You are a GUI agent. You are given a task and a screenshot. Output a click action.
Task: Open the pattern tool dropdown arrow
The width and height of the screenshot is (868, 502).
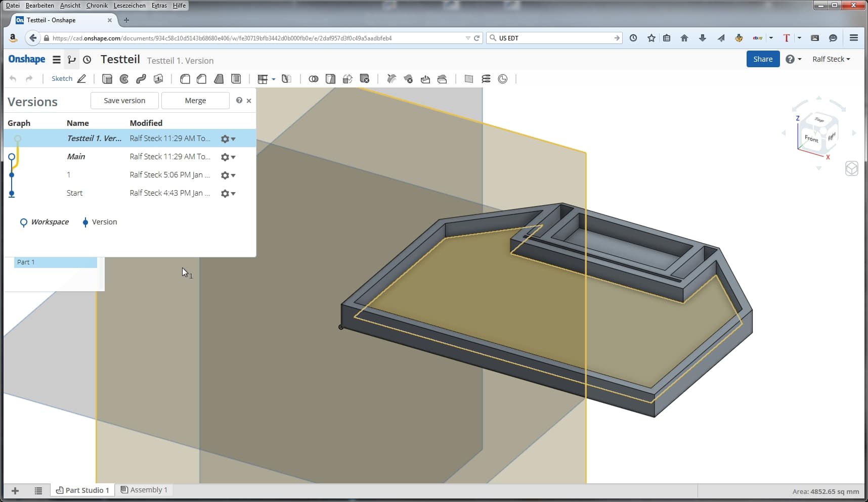(274, 79)
